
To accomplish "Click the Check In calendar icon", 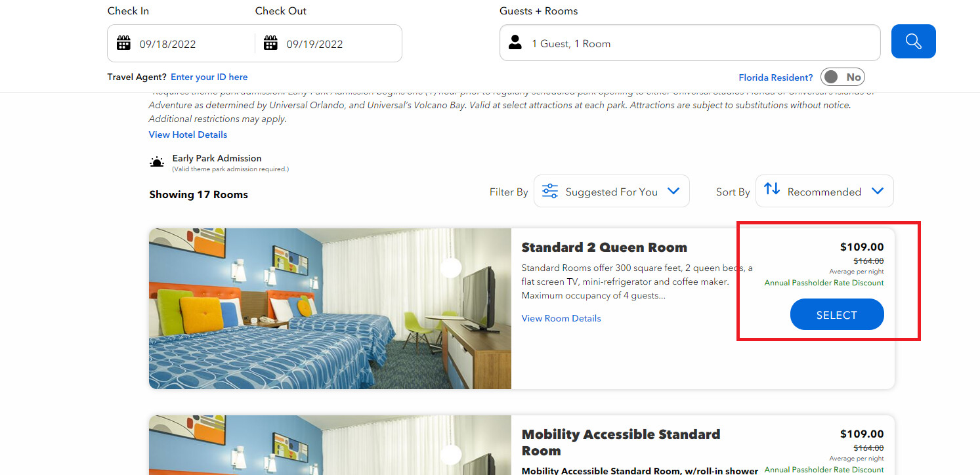I will (123, 43).
